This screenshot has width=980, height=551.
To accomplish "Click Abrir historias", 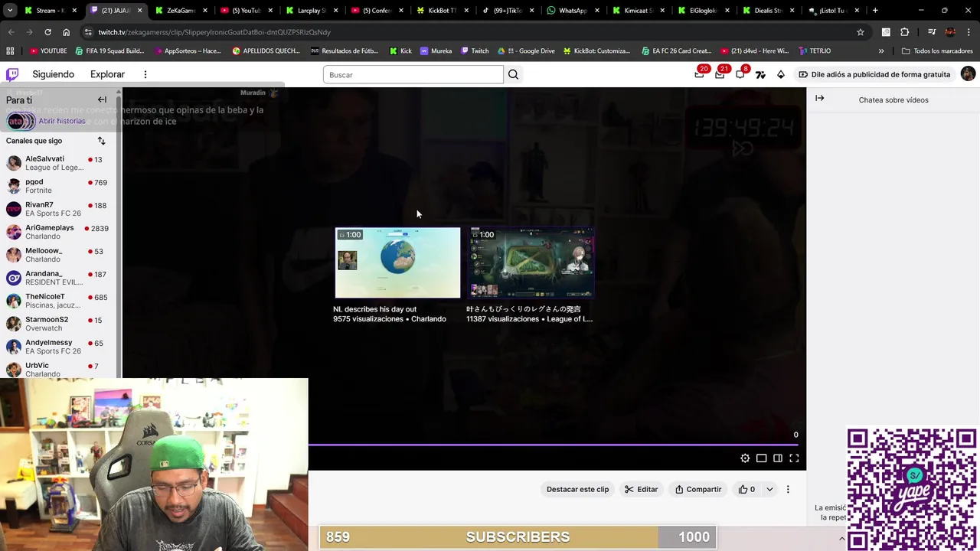I will click(62, 121).
